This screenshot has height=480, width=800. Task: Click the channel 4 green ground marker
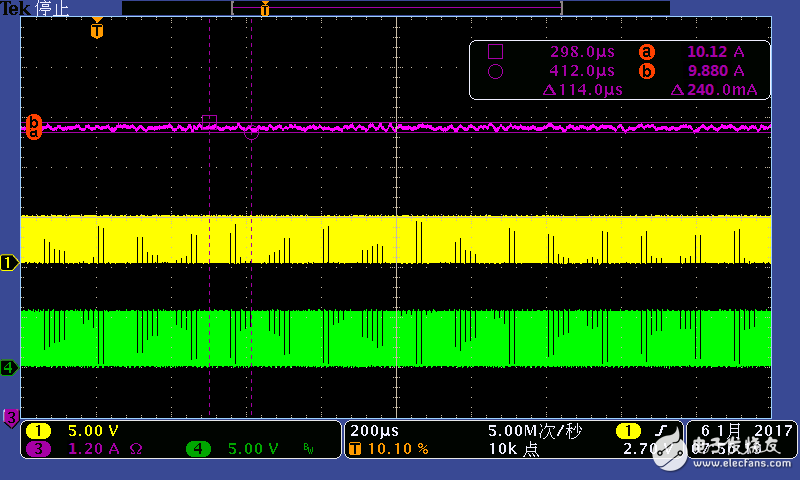pyautogui.click(x=8, y=367)
